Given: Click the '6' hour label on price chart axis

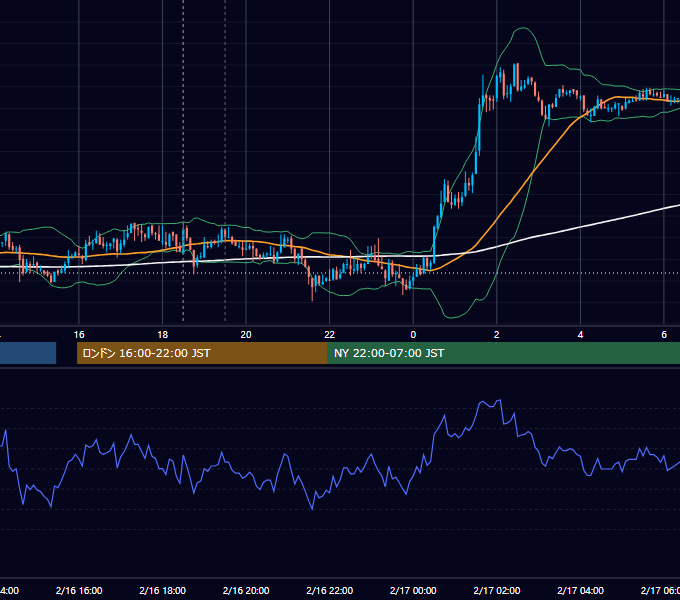Looking at the screenshot, I should (664, 335).
